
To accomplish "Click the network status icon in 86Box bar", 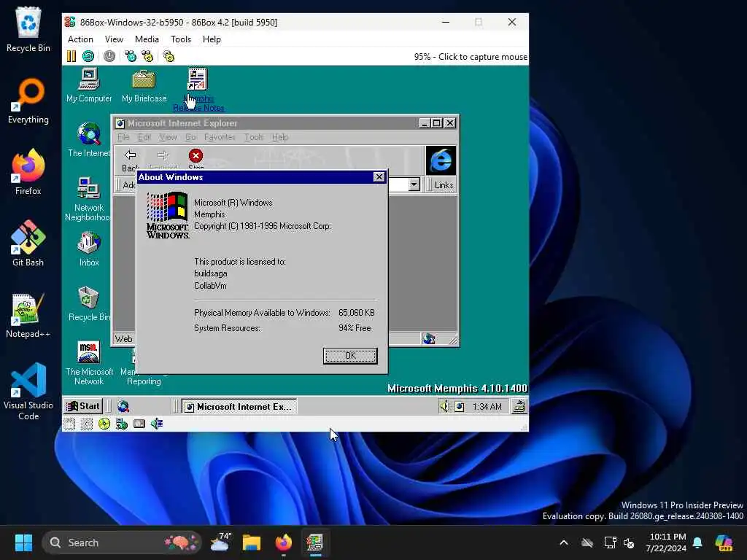I will pyautogui.click(x=122, y=424).
